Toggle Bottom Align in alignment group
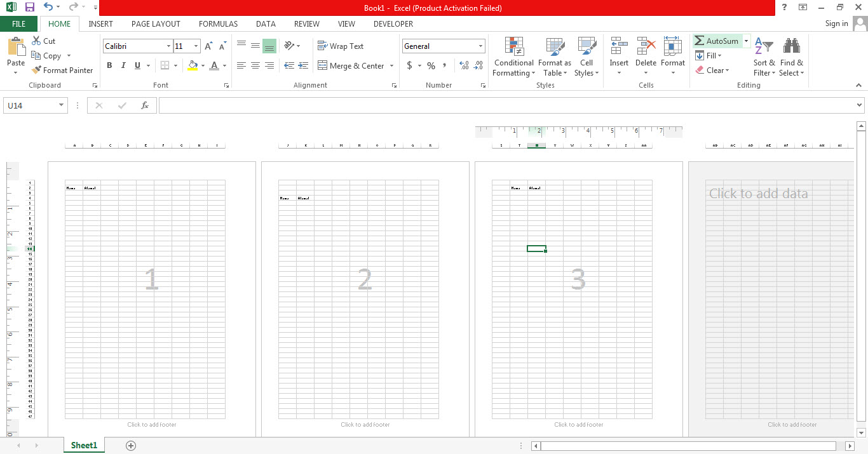The width and height of the screenshot is (868, 454). click(x=269, y=46)
